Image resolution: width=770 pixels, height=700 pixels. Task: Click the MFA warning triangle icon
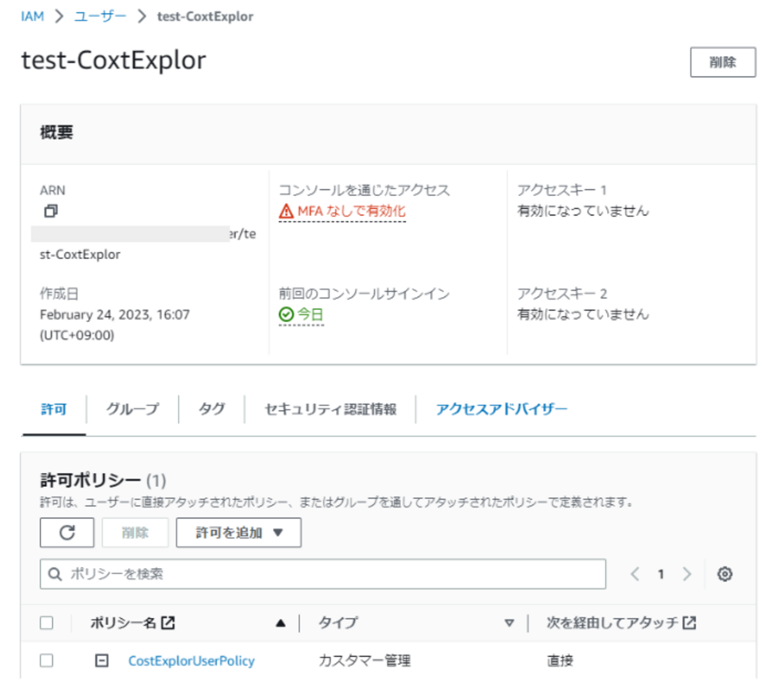pos(286,211)
